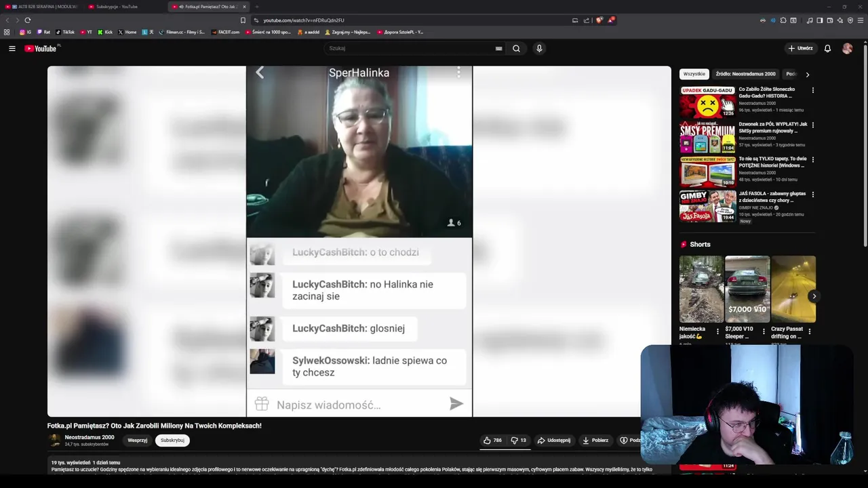Open the Neostradamus 2000 channel avatar
868x488 pixels.
click(54, 440)
